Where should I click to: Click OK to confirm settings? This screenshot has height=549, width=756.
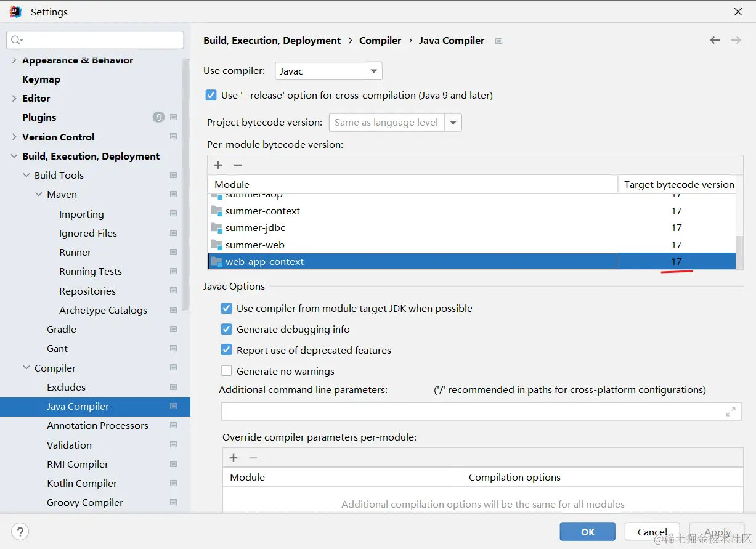588,532
